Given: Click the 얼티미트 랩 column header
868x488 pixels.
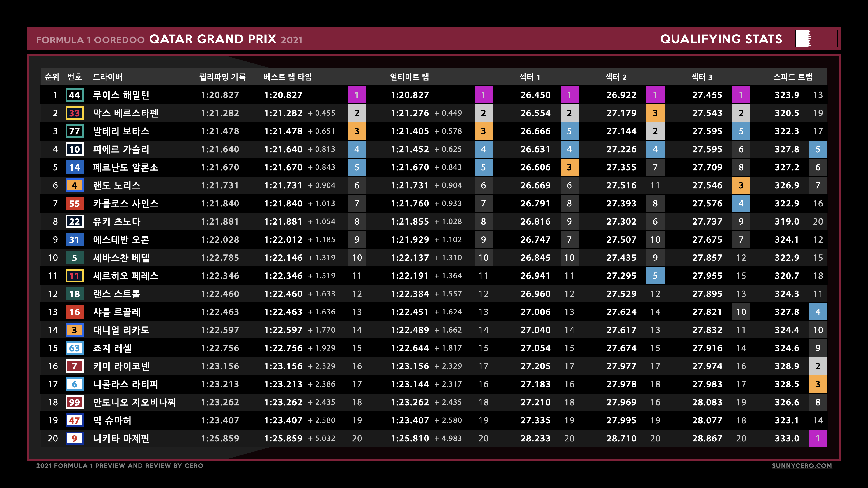Looking at the screenshot, I should 409,77.
